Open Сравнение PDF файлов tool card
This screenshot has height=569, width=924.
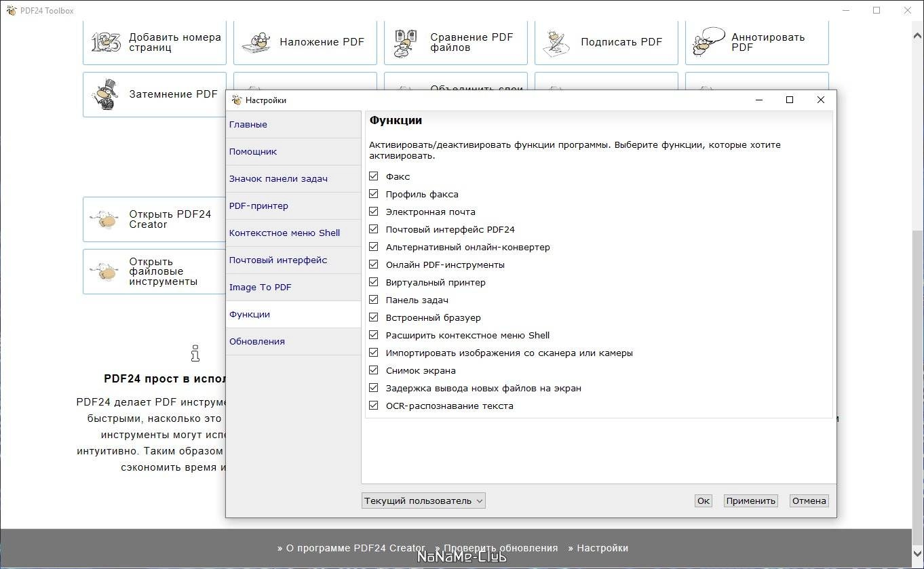456,42
